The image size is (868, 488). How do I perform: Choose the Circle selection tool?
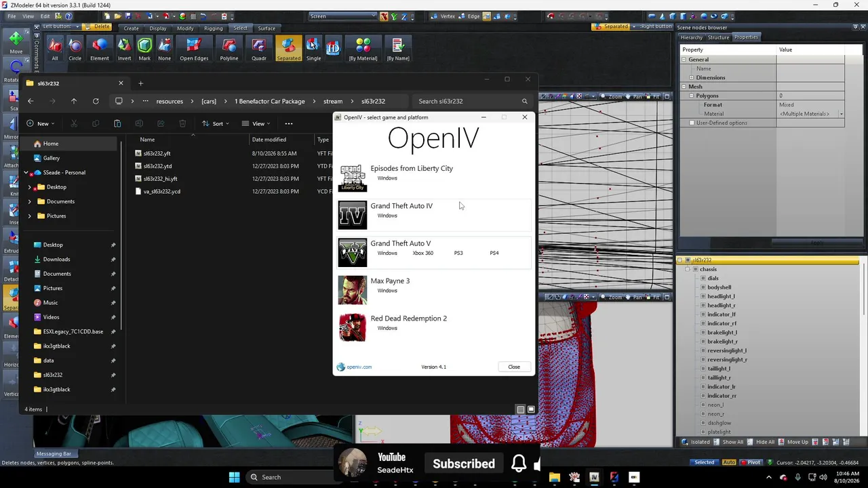coord(75,49)
